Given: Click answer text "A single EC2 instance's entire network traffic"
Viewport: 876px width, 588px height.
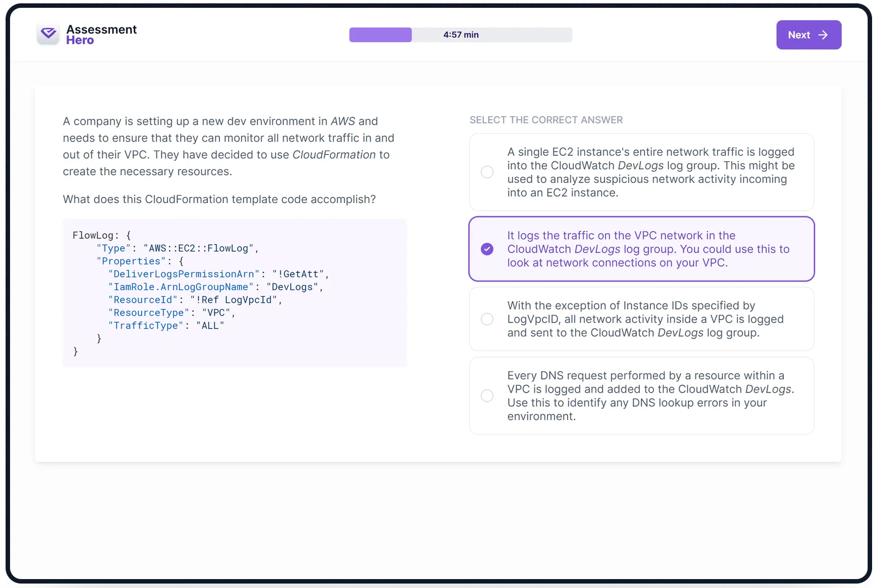Looking at the screenshot, I should (651, 172).
